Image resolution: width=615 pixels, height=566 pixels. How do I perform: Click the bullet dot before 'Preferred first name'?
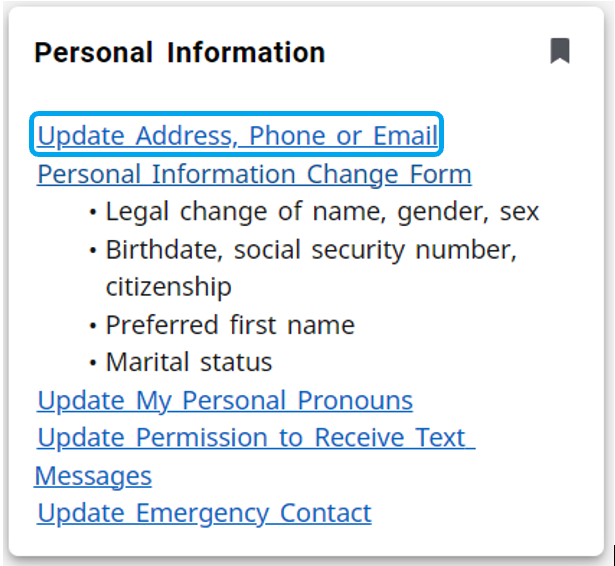(x=93, y=326)
